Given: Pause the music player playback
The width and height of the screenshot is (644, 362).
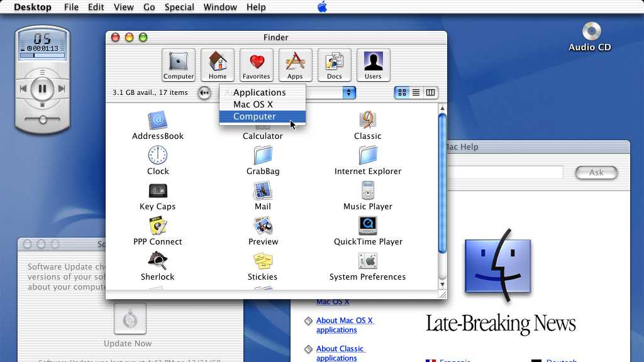Looking at the screenshot, I should [x=42, y=89].
